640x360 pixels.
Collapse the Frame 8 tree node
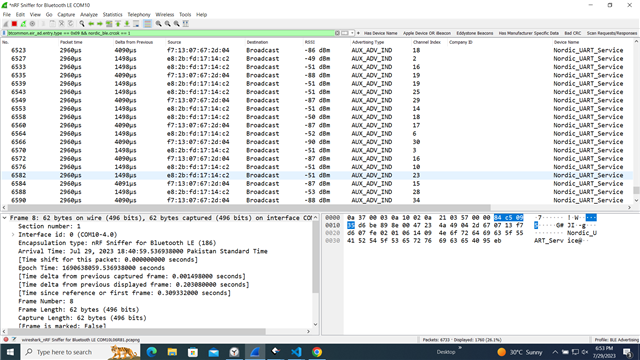tap(4, 218)
